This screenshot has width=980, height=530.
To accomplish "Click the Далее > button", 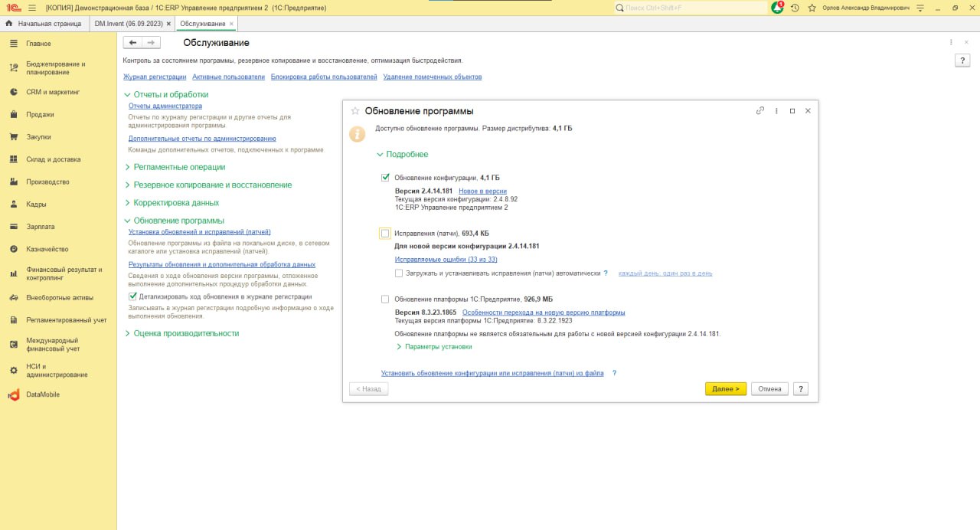I will tap(725, 389).
